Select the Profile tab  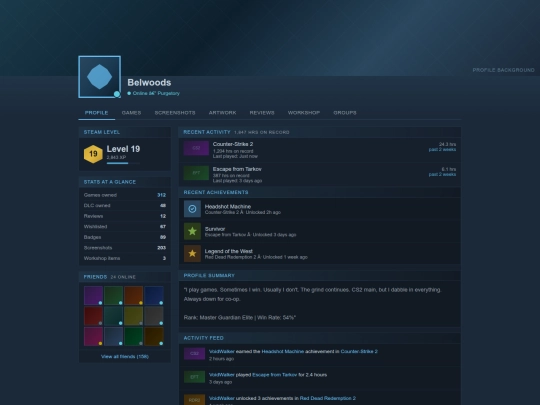point(96,113)
